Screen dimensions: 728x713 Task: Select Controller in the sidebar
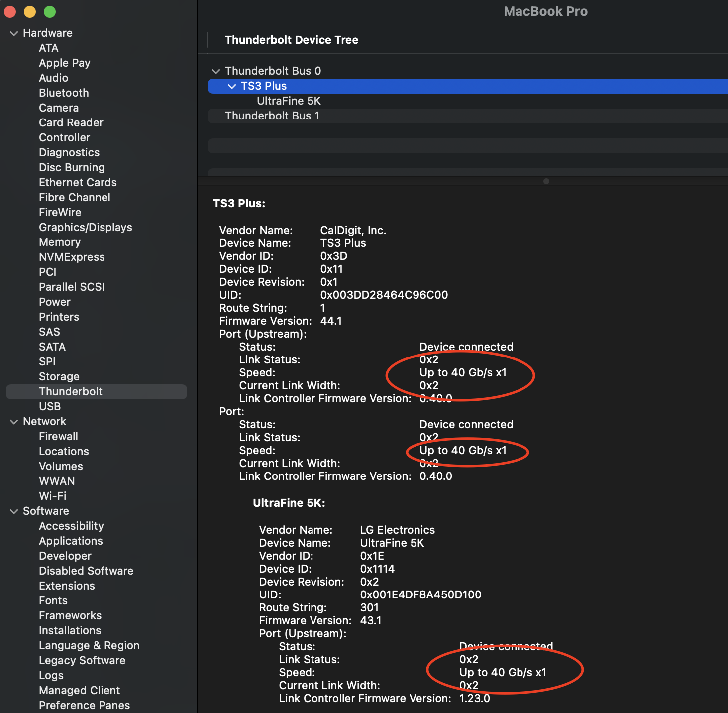tap(65, 137)
